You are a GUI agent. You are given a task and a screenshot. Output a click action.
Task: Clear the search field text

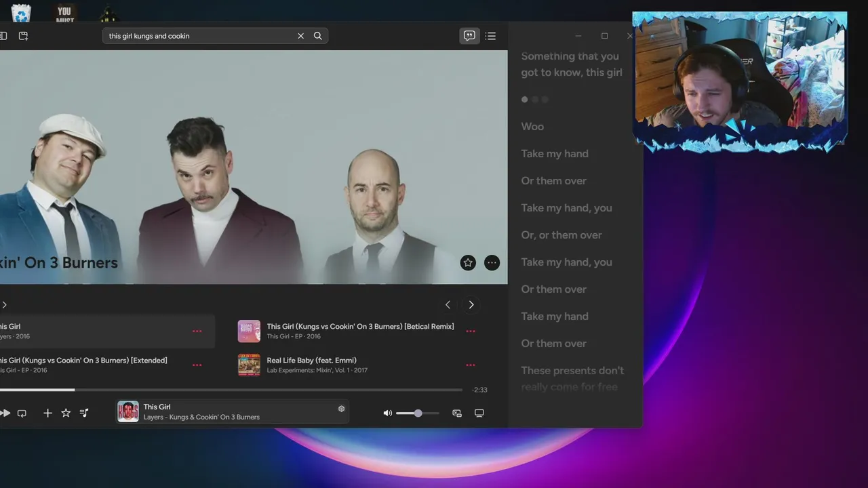coord(300,36)
